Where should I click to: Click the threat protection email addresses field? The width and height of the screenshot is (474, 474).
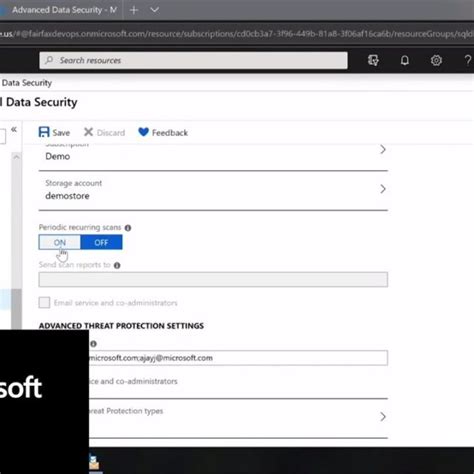[238, 358]
